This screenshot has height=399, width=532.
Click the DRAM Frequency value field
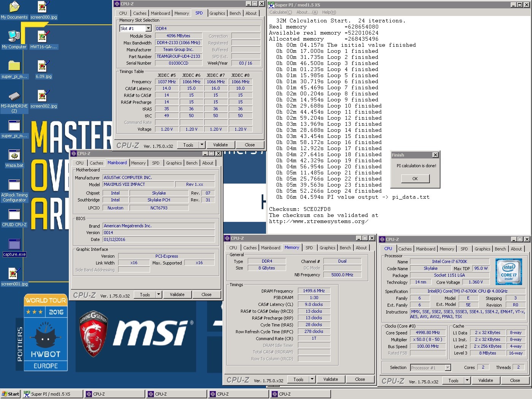(314, 291)
